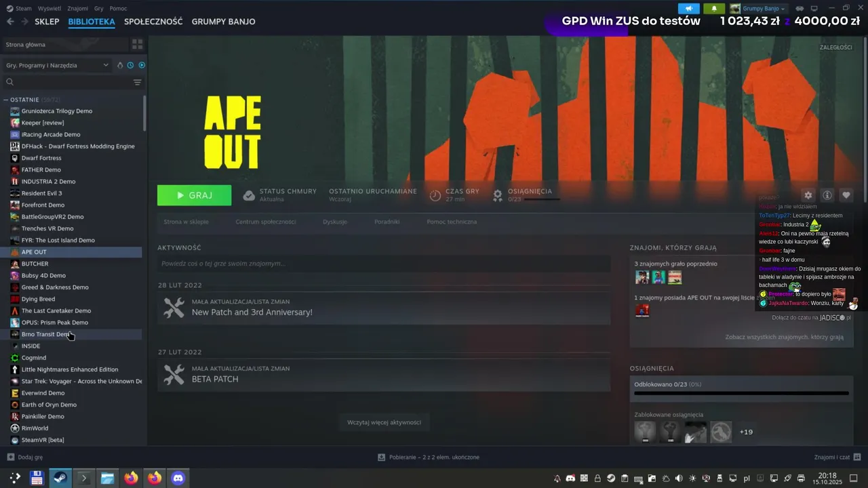Click the library list scrollbar
This screenshot has width=868, height=488.
point(144,113)
